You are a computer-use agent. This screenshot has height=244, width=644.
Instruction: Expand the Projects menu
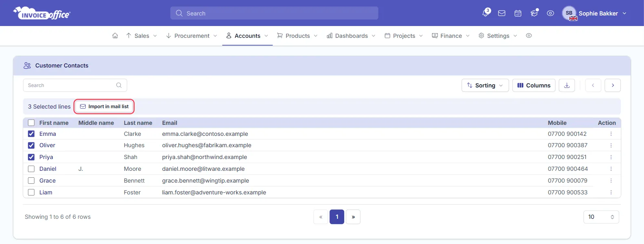pos(404,36)
